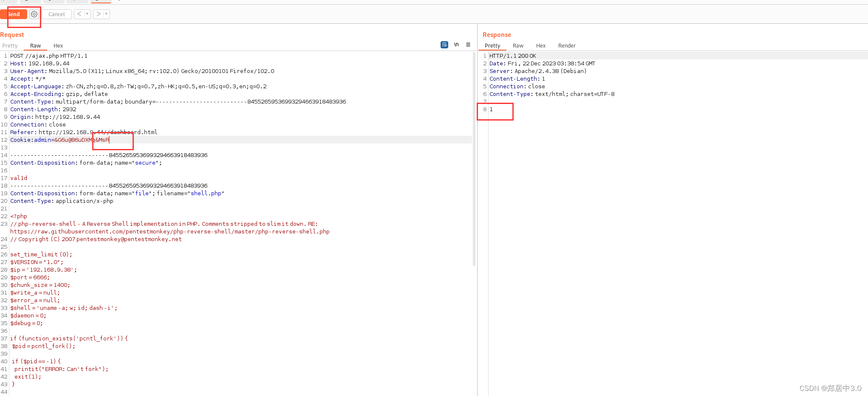The image size is (868, 396).
Task: Click the Request panel heading
Action: click(12, 35)
